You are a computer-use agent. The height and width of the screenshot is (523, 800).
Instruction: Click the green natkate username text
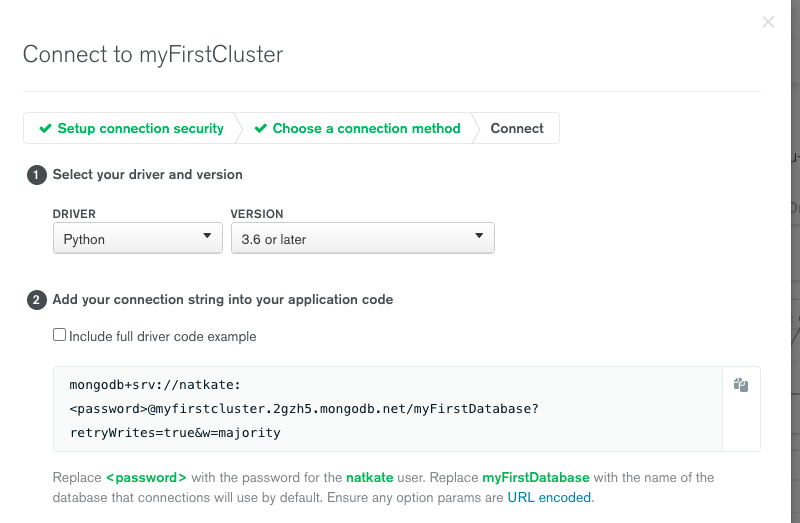(369, 478)
